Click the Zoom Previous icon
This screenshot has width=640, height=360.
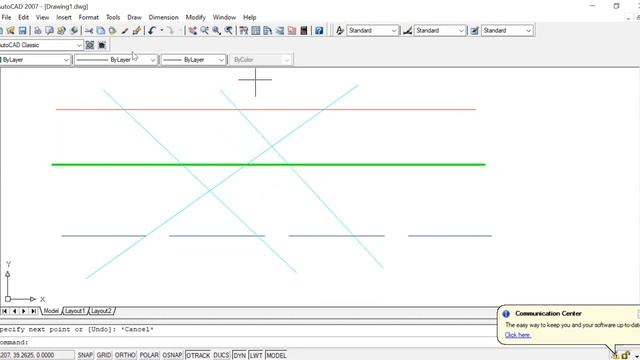[229, 31]
